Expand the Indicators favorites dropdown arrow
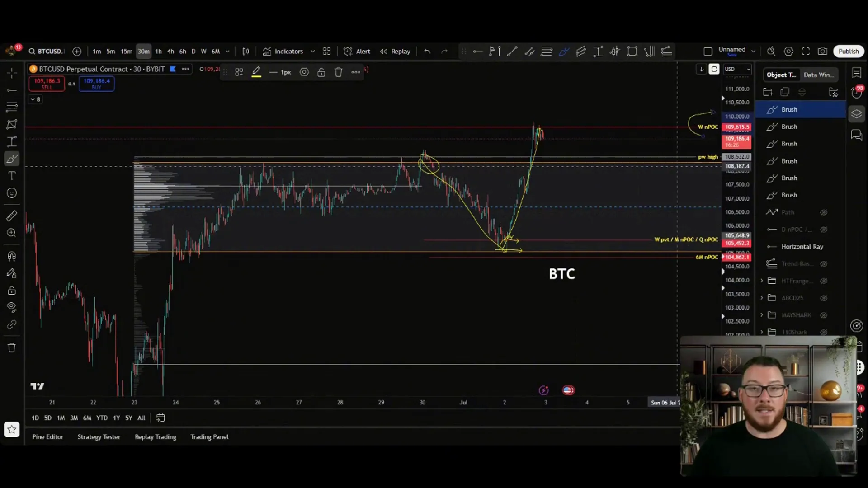The height and width of the screenshot is (488, 868). [x=312, y=52]
